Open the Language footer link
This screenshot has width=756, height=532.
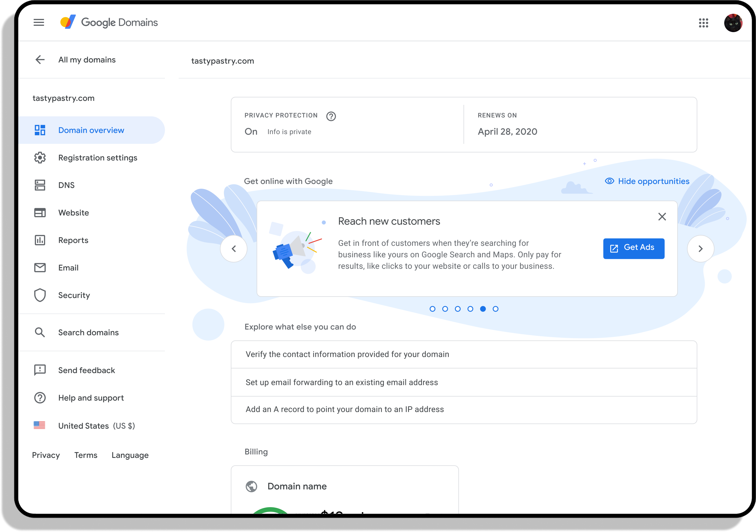(130, 455)
